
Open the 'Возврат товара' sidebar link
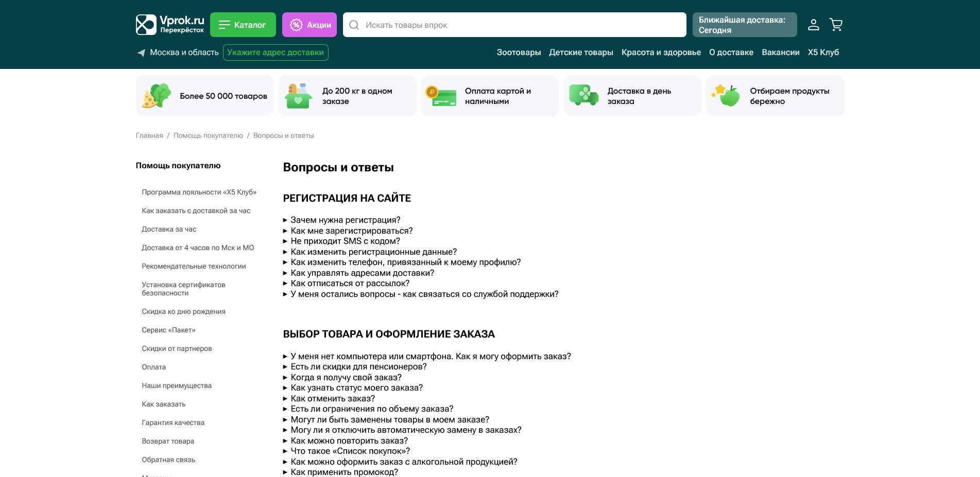[167, 441]
